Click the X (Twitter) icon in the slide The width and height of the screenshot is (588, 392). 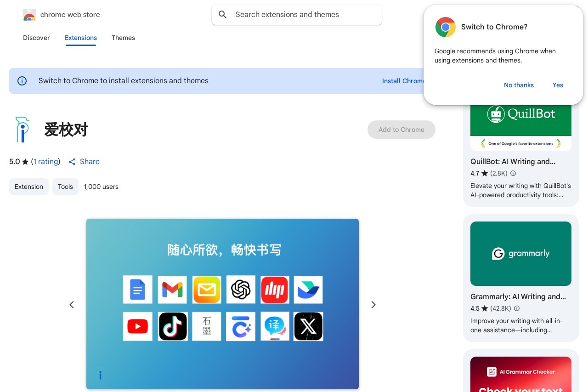pos(309,326)
